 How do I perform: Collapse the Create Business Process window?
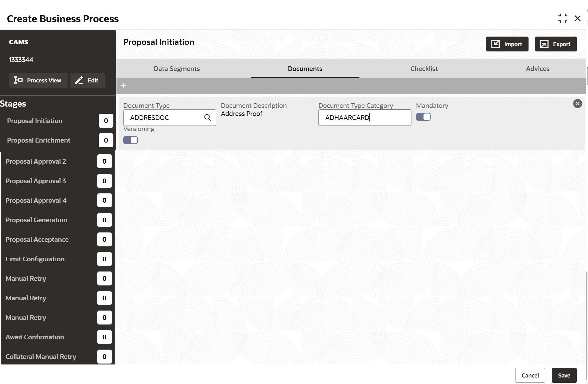(563, 18)
